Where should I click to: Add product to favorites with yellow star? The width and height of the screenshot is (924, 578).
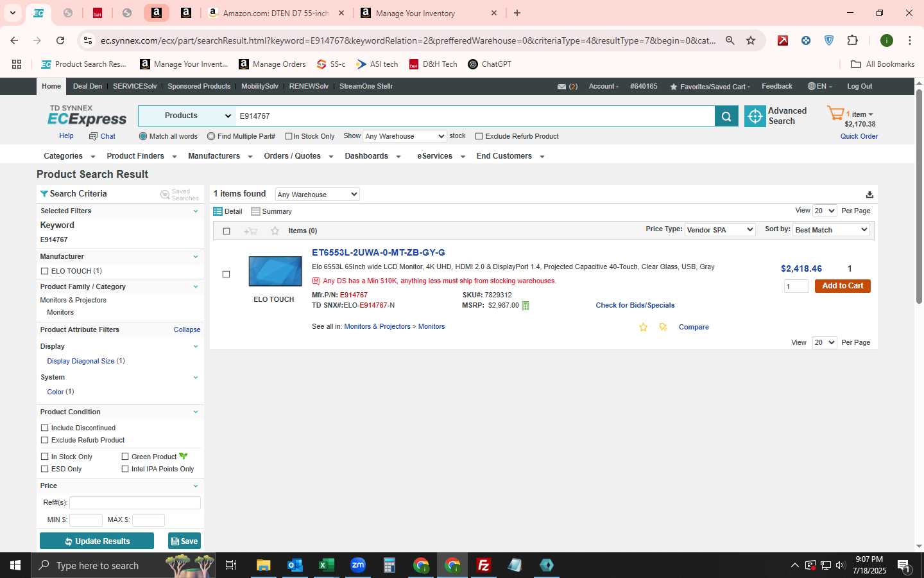tap(643, 328)
